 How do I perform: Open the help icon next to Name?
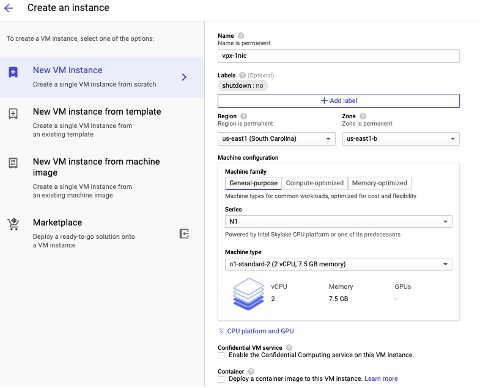tap(241, 35)
